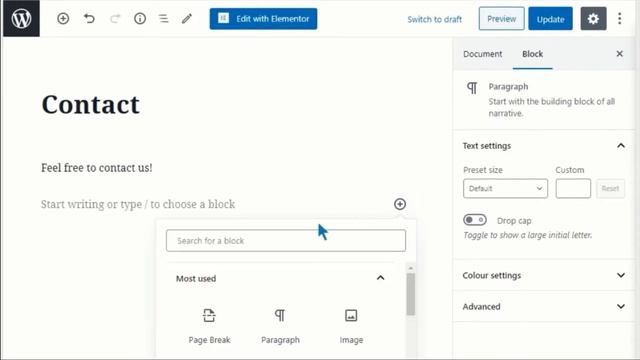
Task: Collapse the Text settings panel
Action: [544, 146]
